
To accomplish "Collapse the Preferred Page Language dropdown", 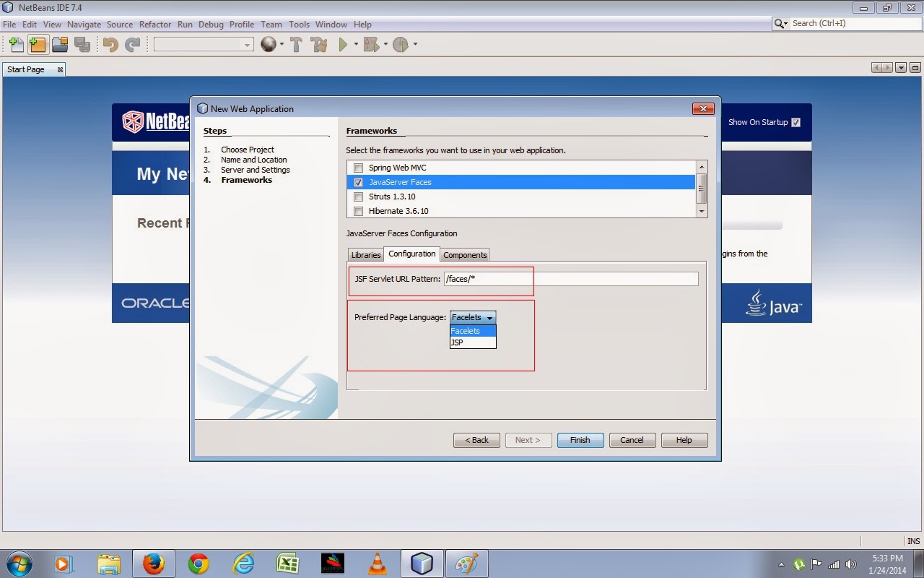I will (473, 317).
